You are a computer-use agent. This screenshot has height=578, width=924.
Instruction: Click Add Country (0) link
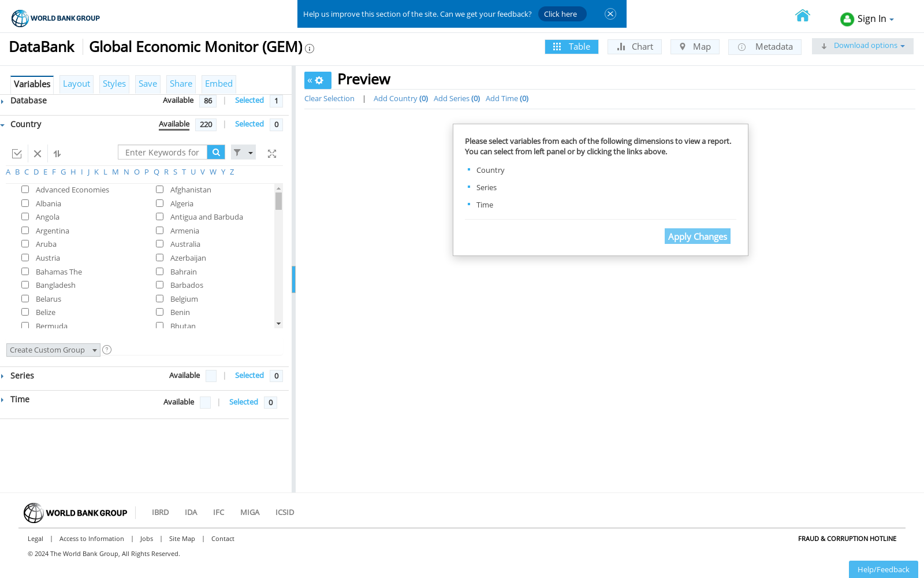pyautogui.click(x=401, y=99)
